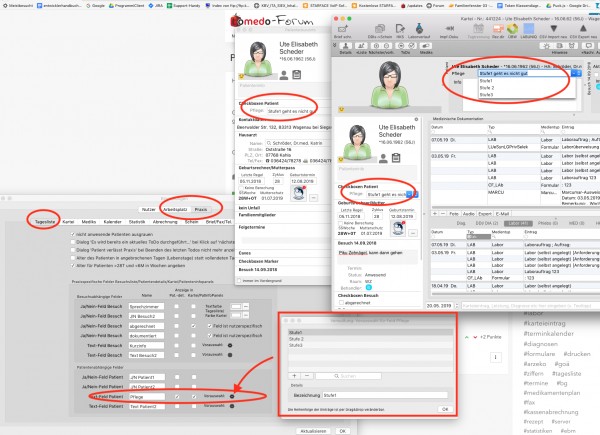The image size is (600, 435).
Task: Toggle 'abgerechnet' checkbox under Checkboxen Besuch
Action: click(341, 303)
